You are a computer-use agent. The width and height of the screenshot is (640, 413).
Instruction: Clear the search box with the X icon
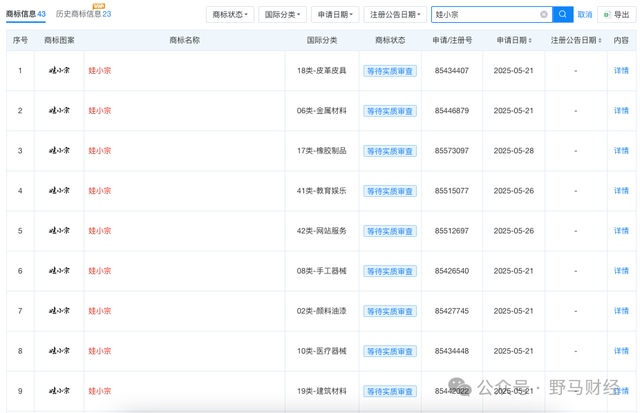[544, 15]
